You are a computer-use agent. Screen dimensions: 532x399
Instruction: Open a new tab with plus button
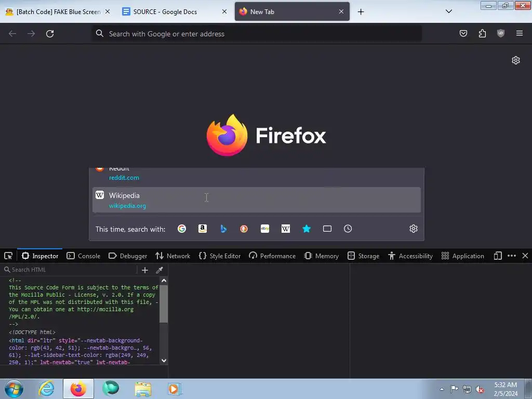tap(361, 12)
